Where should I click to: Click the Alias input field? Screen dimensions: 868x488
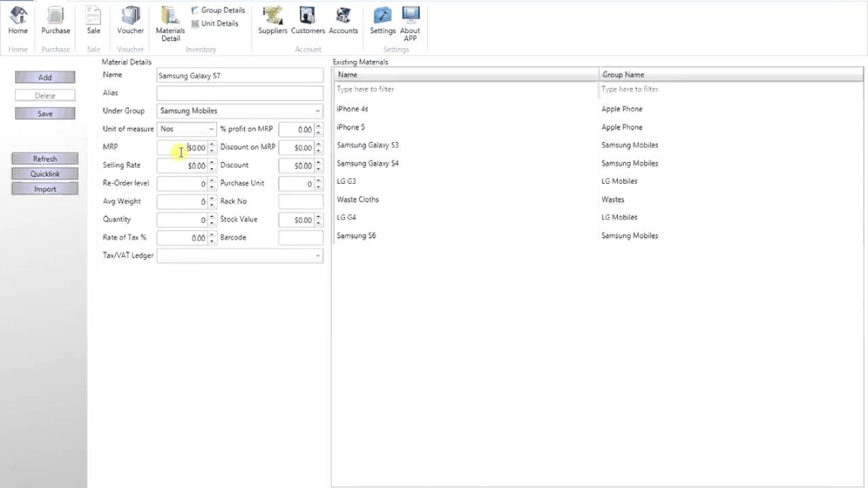click(240, 93)
